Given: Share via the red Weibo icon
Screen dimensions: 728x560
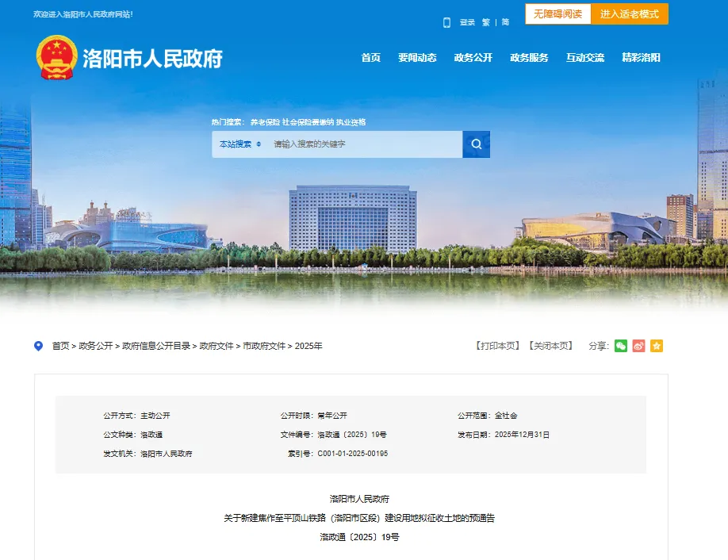Looking at the screenshot, I should pos(638,346).
